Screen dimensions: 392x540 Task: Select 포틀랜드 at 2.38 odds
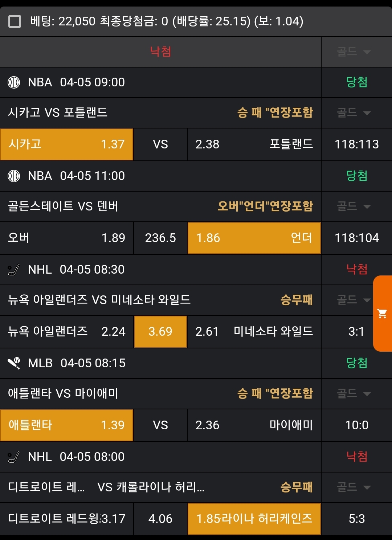(x=254, y=144)
